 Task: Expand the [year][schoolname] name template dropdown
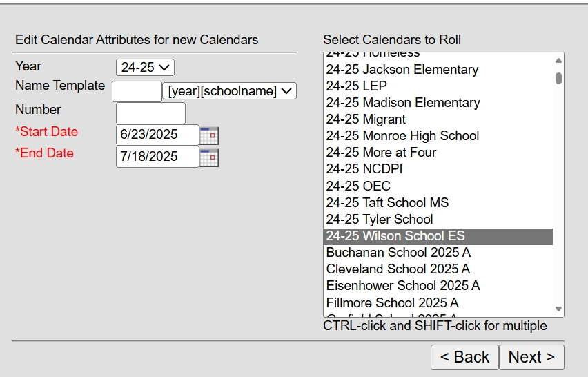point(229,91)
